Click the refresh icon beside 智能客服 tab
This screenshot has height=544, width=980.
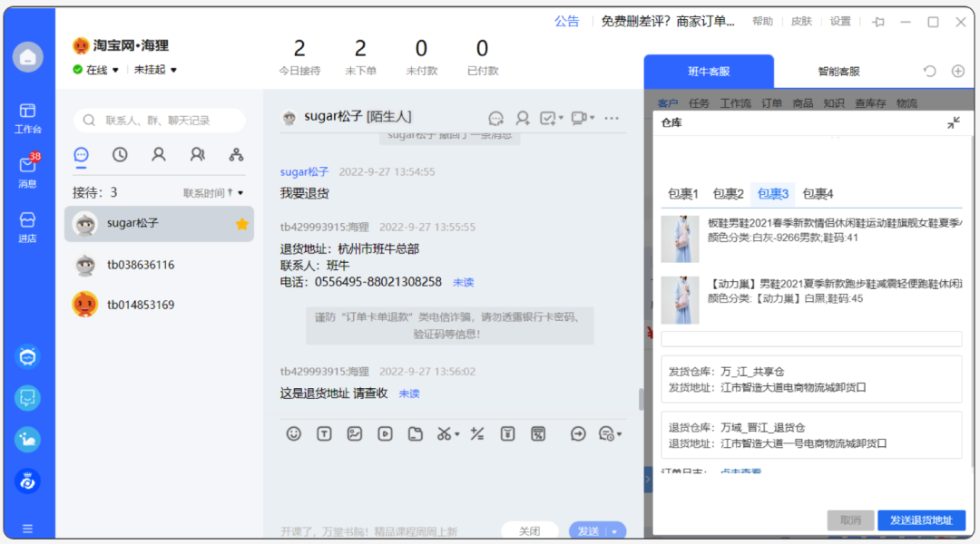tap(929, 72)
